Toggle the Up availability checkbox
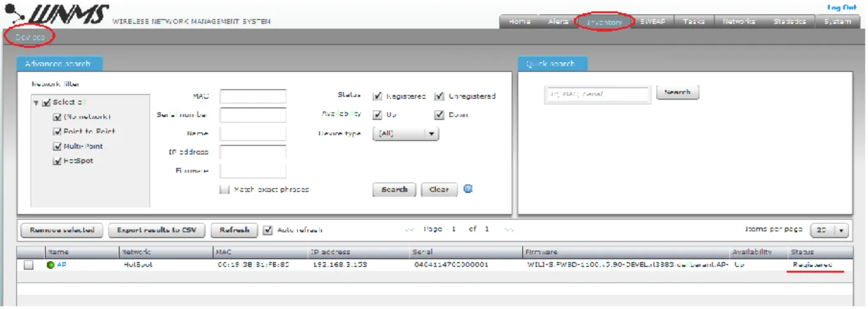 377,115
